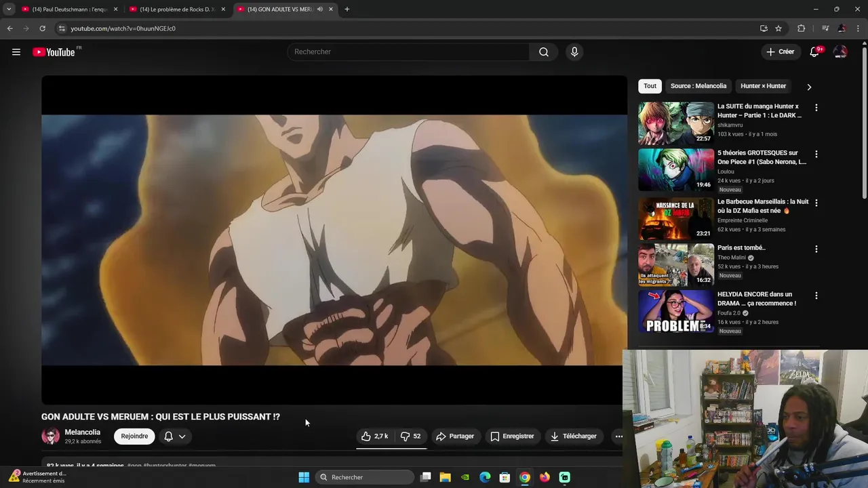Image resolution: width=868 pixels, height=488 pixels.
Task: Open the Barbecue Marseillais video thumbnail
Action: coord(676,218)
